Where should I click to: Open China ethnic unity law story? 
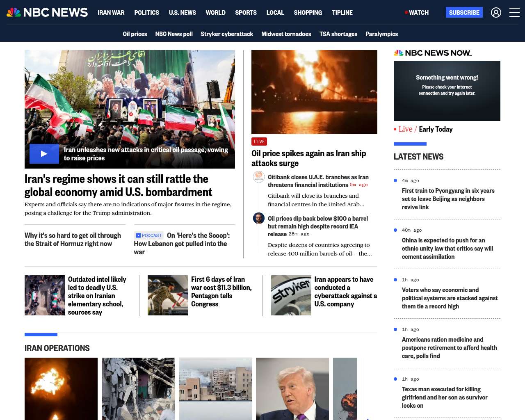[x=447, y=249]
